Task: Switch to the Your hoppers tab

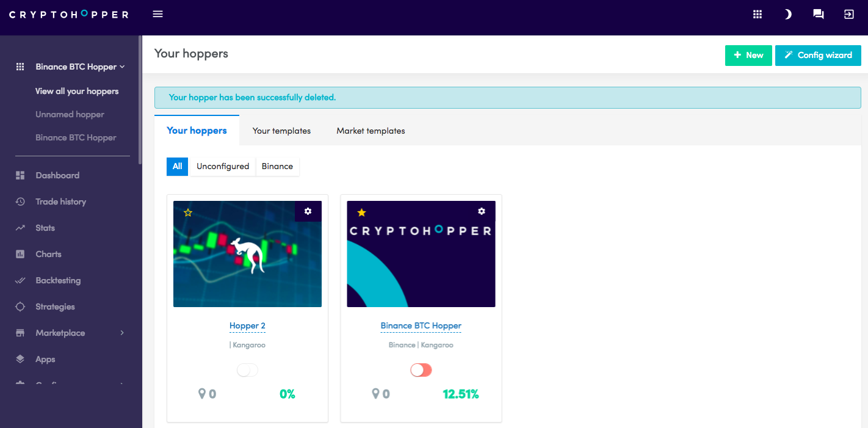Action: tap(197, 131)
